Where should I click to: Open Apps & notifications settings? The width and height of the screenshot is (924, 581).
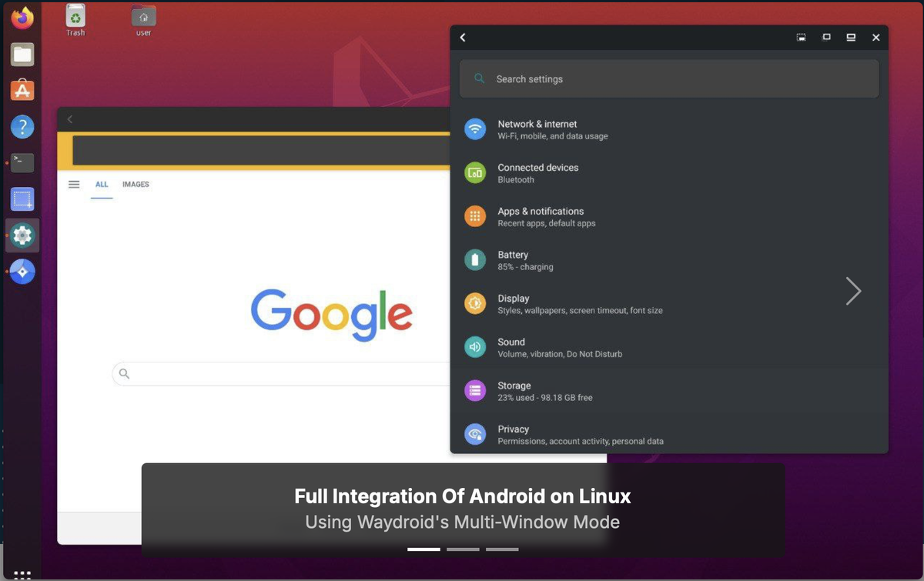[x=669, y=216]
